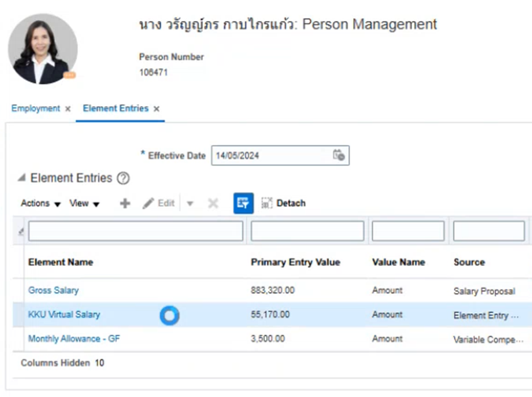532x397 pixels.
Task: Detach the Element Entries table
Action: (283, 203)
